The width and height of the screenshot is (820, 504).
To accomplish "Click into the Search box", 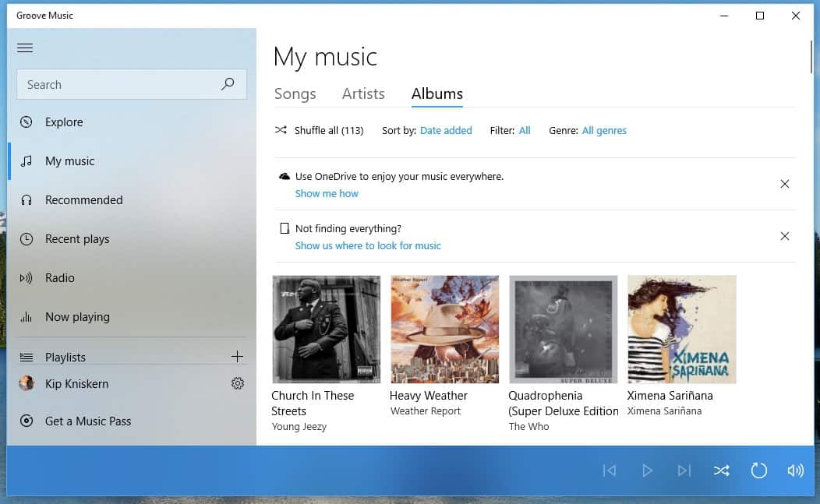I will click(x=131, y=84).
